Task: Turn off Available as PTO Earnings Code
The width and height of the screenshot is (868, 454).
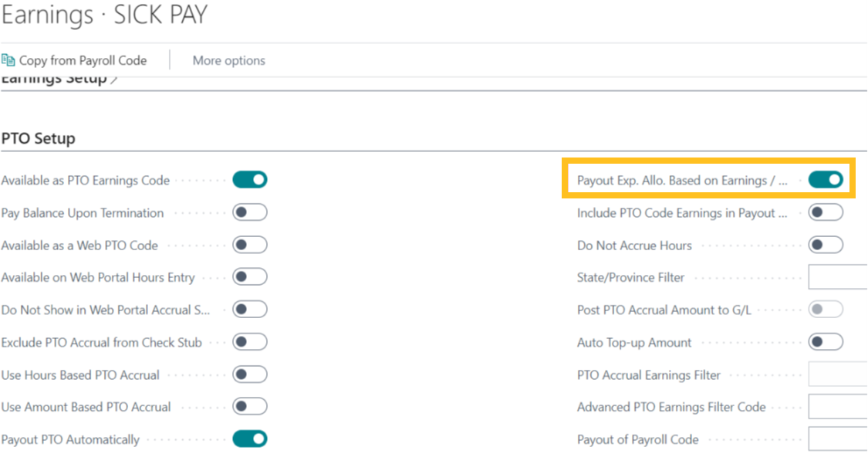Action: coord(249,180)
